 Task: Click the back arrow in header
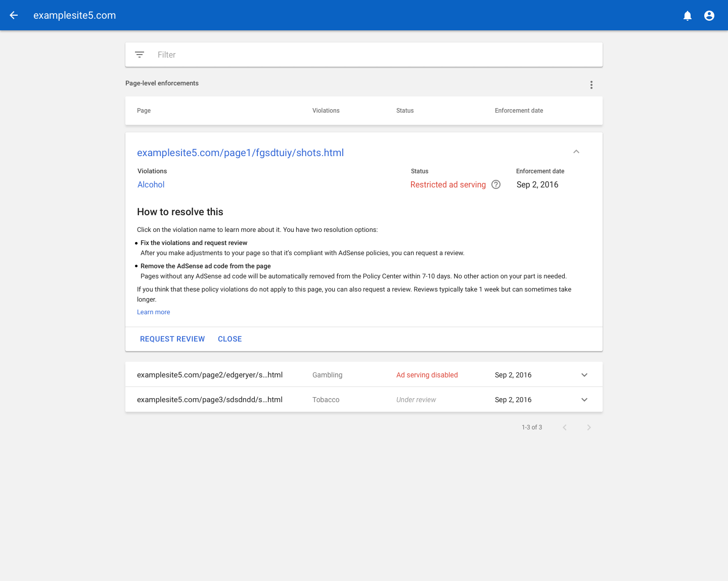pos(14,15)
